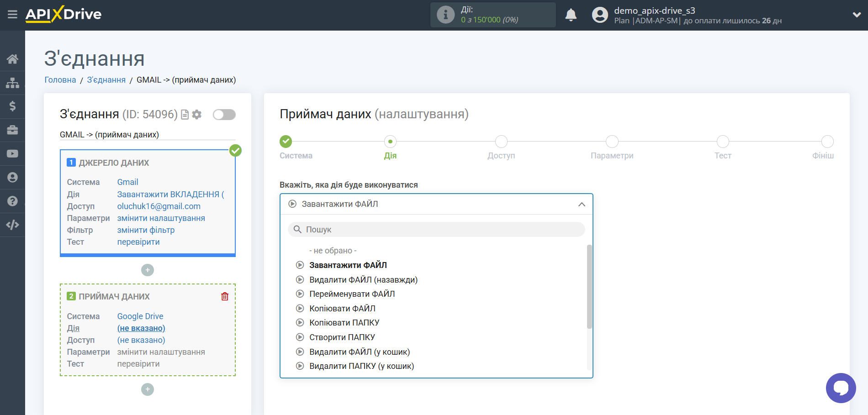Select the Копіювати ФАЙЛ option
Screen dimensions: 868x415
pos(343,309)
